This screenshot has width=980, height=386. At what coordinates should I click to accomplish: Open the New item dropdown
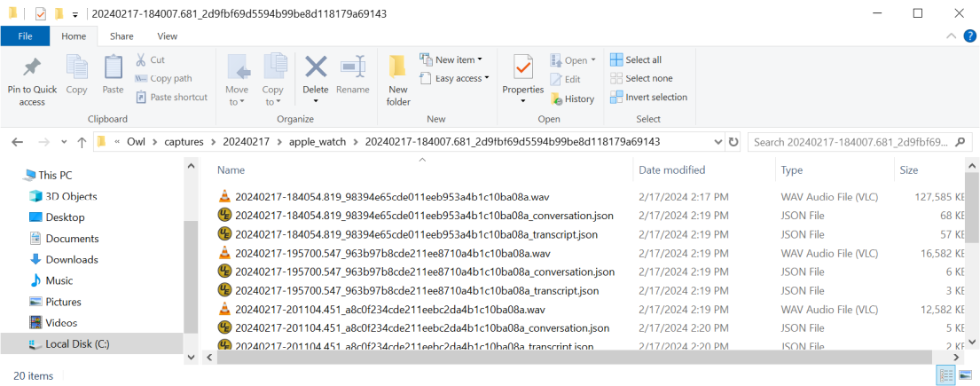point(451,60)
